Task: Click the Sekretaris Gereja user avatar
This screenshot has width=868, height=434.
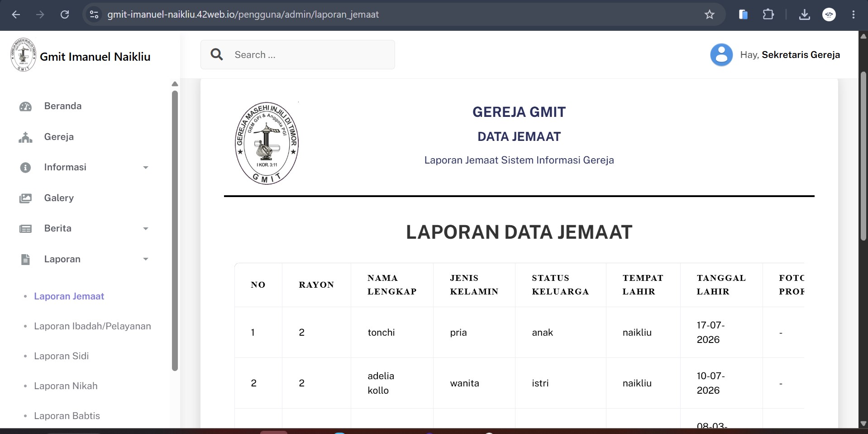Action: tap(721, 55)
